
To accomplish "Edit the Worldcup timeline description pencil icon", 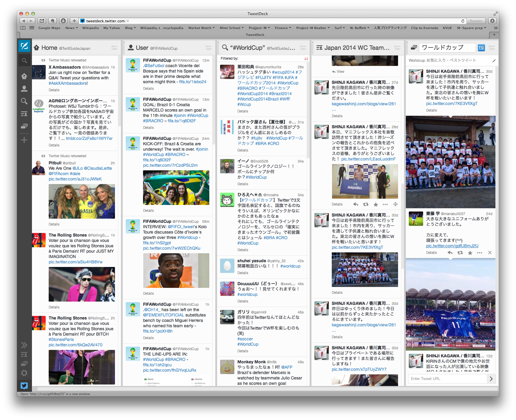I will click(x=494, y=61).
